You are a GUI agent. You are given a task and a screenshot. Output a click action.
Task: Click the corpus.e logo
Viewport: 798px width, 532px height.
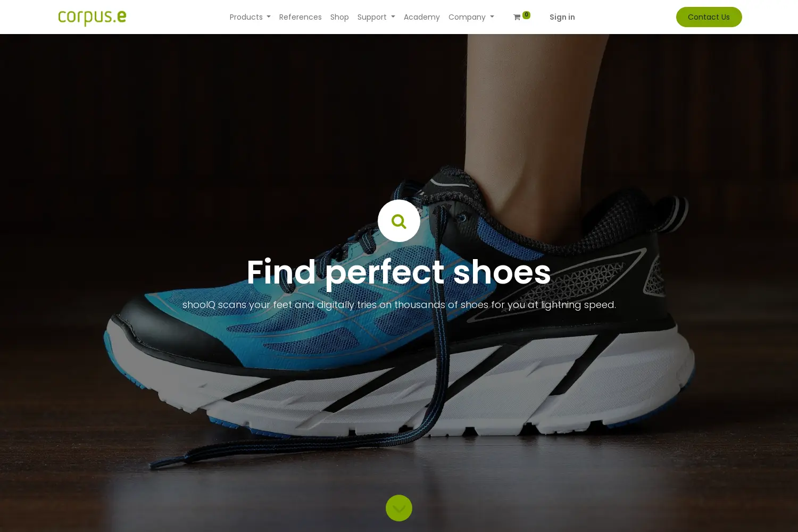(x=92, y=17)
